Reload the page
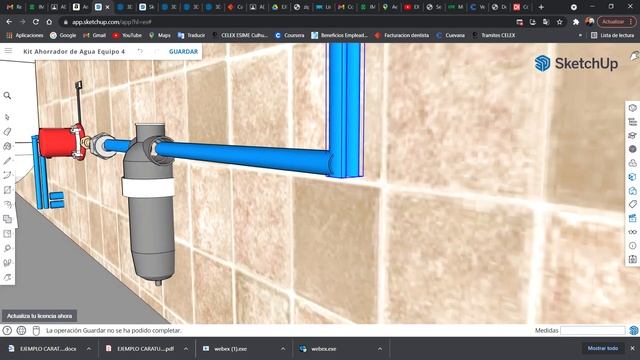This screenshot has height=360, width=640. coord(36,22)
